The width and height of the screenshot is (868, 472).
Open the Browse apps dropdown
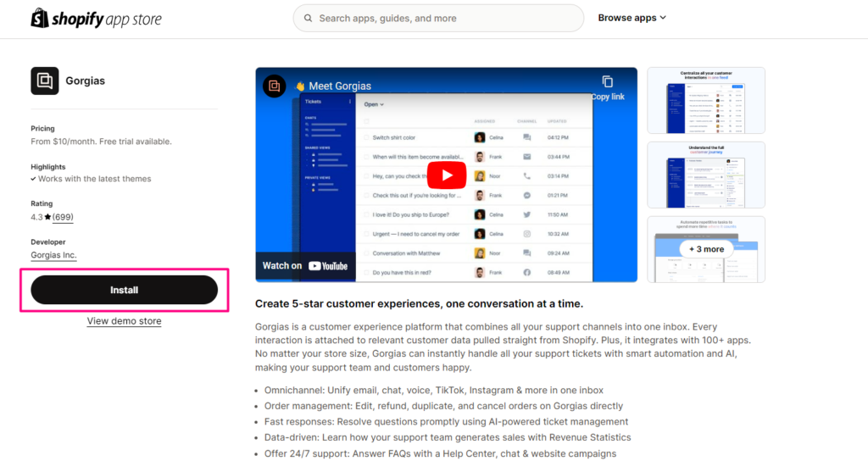632,18
